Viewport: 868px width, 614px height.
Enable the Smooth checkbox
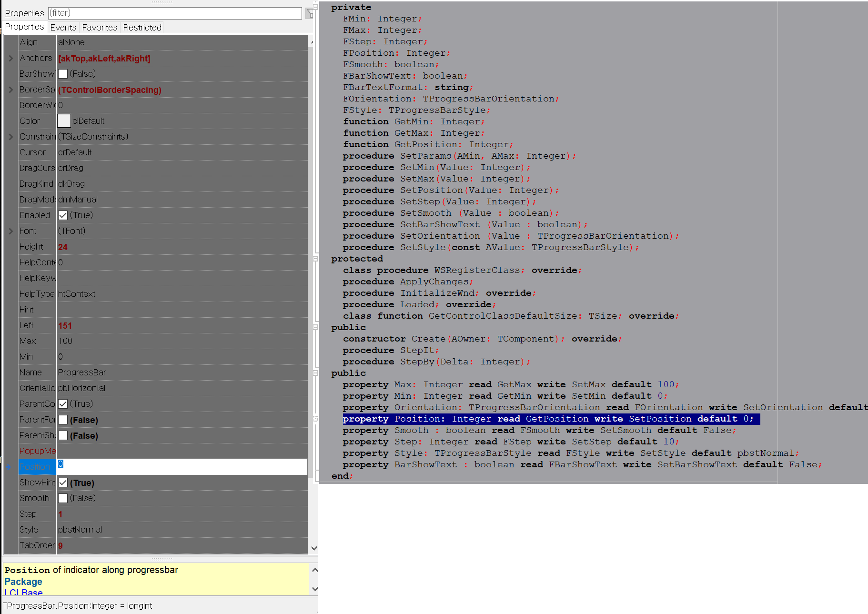point(63,498)
